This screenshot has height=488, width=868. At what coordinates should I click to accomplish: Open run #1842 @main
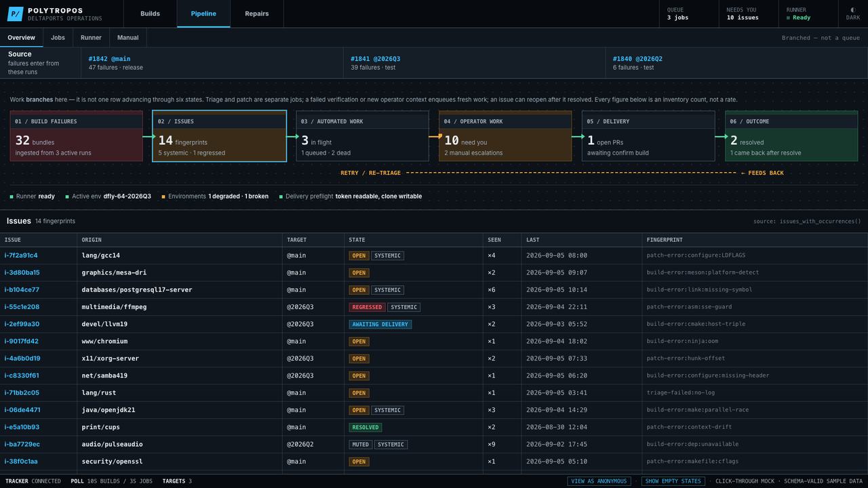[x=212, y=63]
